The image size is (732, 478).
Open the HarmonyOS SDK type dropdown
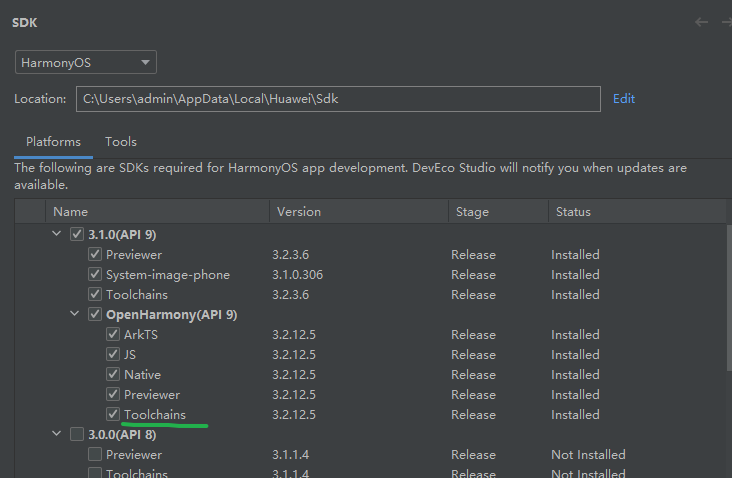pyautogui.click(x=86, y=63)
